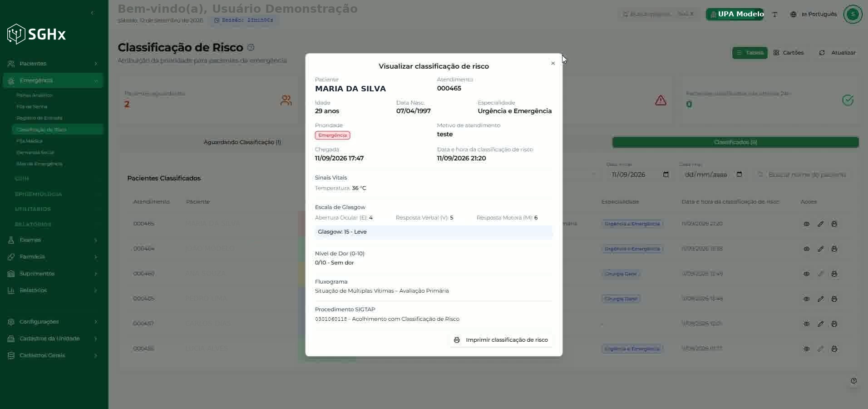Screen dimensions: 868x409
Task: Expand the Configurações sidebar menu
Action: point(53,322)
